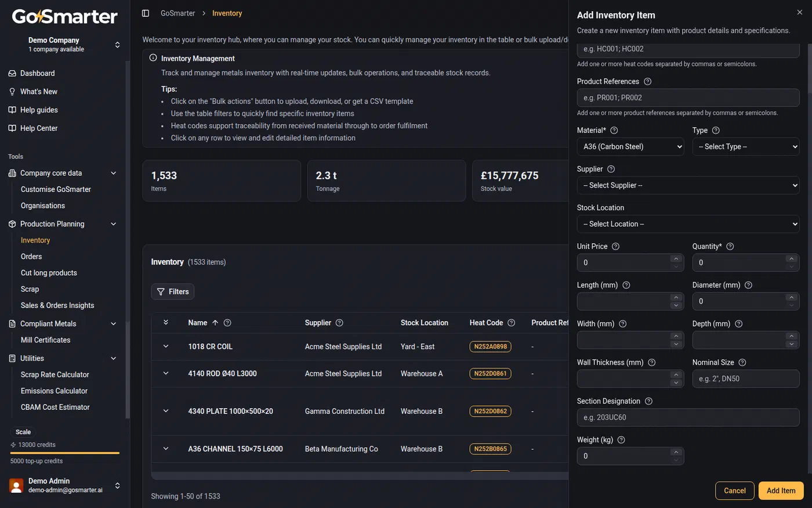Image resolution: width=812 pixels, height=508 pixels.
Task: Increment the Quantity stepper up arrow
Action: 791,259
